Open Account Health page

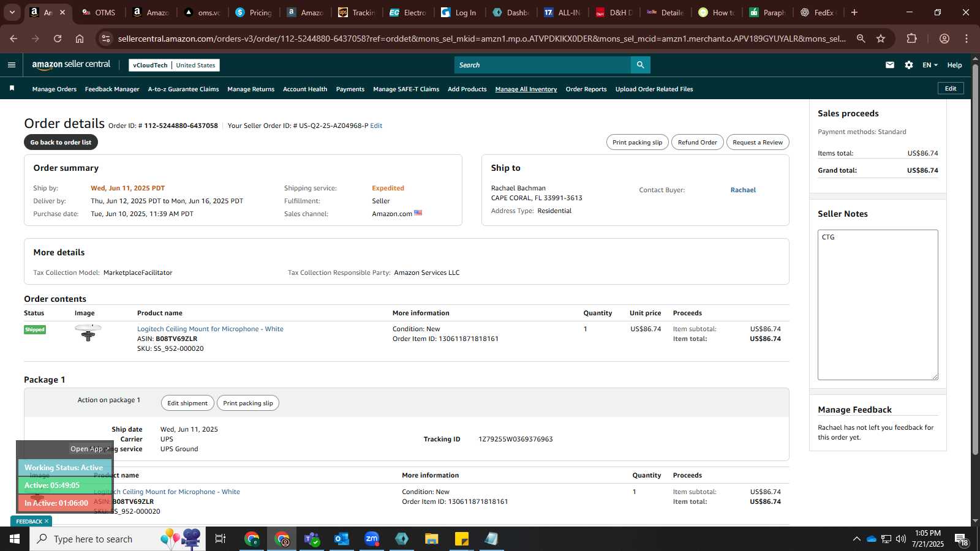(x=305, y=89)
